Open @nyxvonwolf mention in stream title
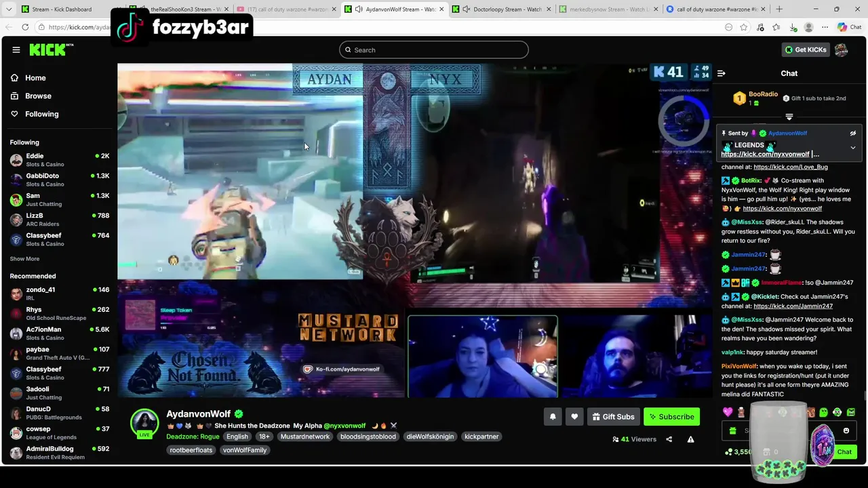This screenshot has width=868, height=488. point(344,426)
